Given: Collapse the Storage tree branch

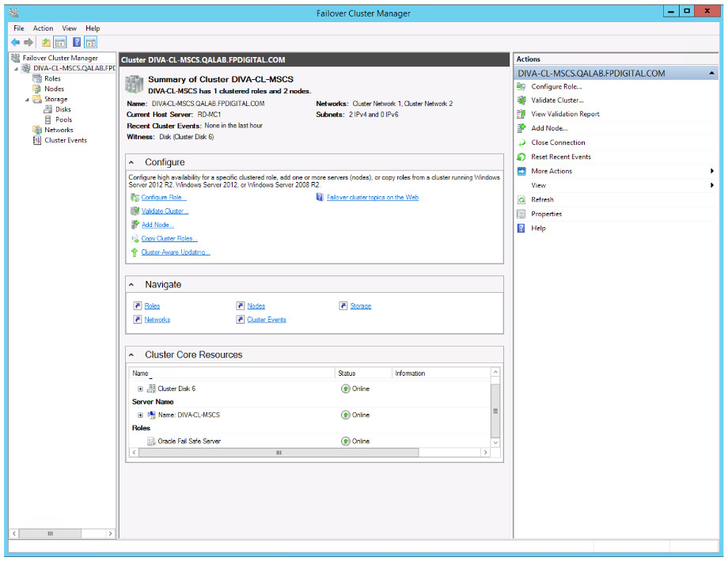Looking at the screenshot, I should click(25, 99).
